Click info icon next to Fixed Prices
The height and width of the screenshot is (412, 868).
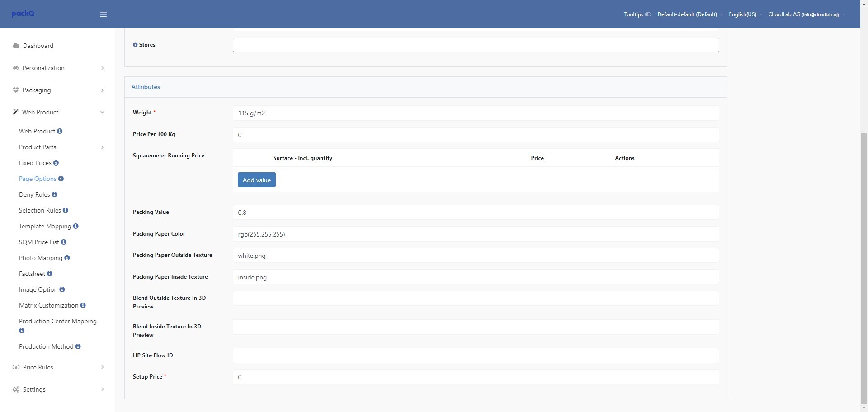56,163
